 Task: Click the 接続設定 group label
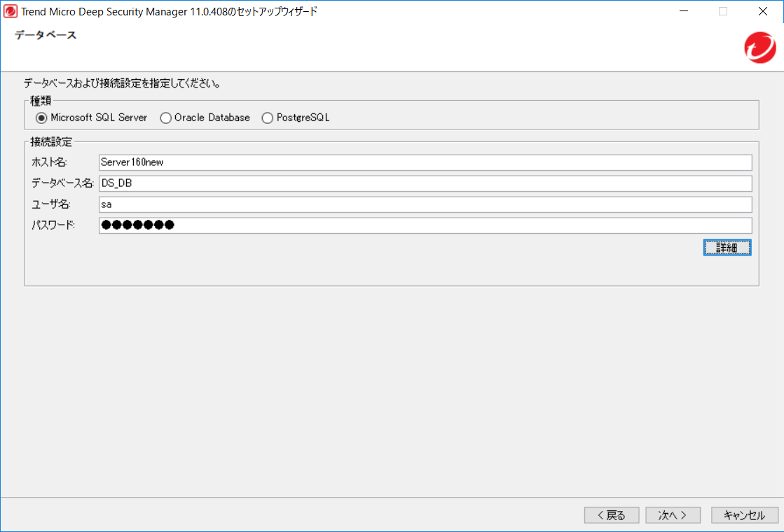[x=51, y=142]
